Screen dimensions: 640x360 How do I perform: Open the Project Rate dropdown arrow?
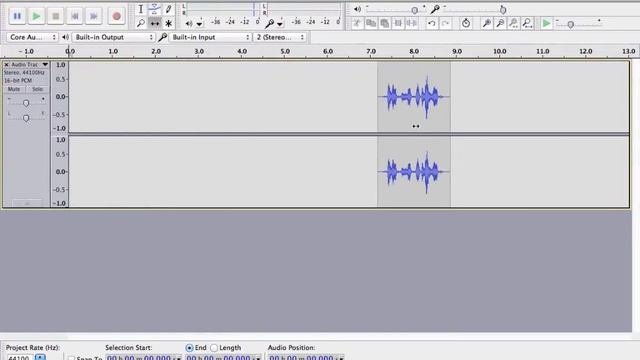tap(40, 358)
